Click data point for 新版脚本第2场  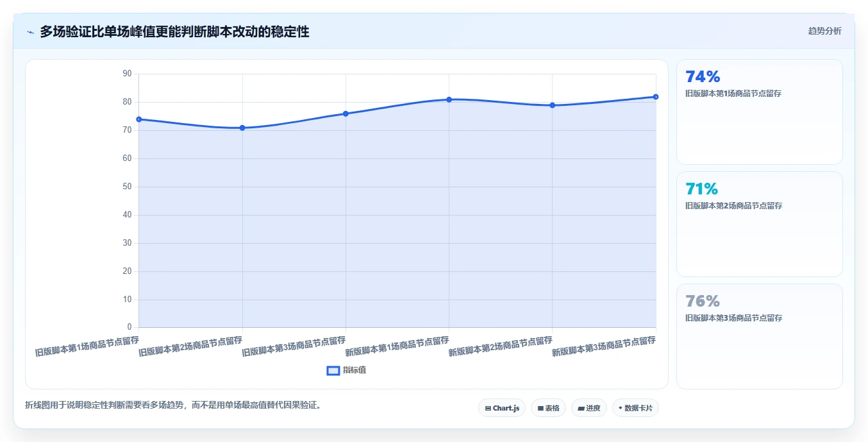click(x=553, y=105)
